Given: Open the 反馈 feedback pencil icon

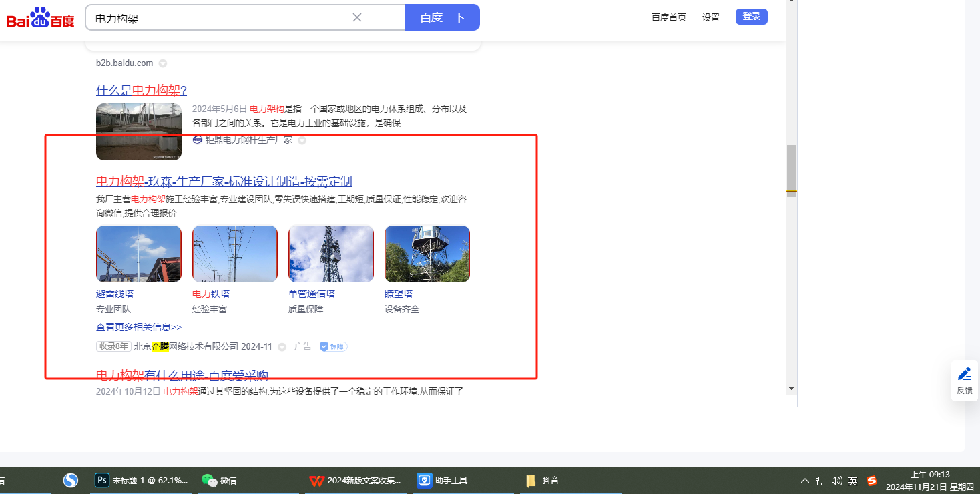Looking at the screenshot, I should click(964, 374).
